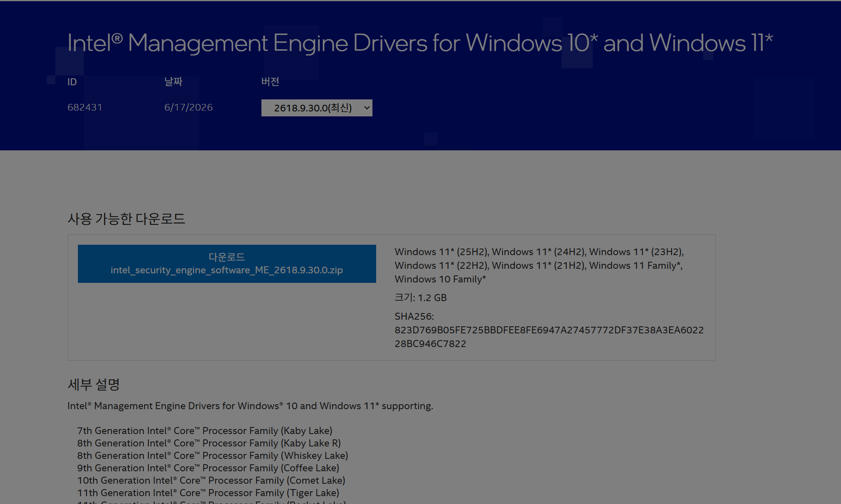Click the supported Windows versions list text

click(x=539, y=265)
